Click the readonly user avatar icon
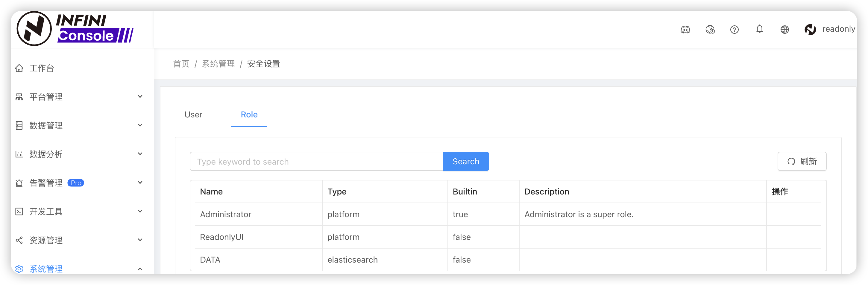 point(810,29)
